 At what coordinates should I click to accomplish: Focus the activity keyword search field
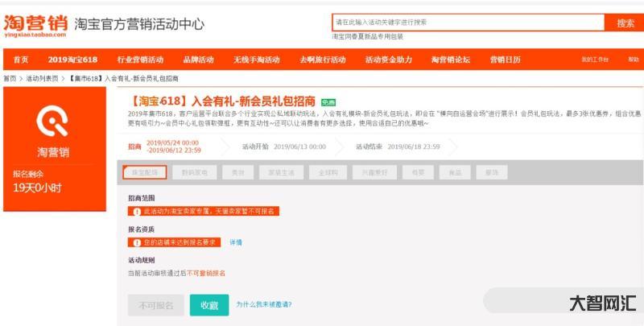(x=467, y=23)
